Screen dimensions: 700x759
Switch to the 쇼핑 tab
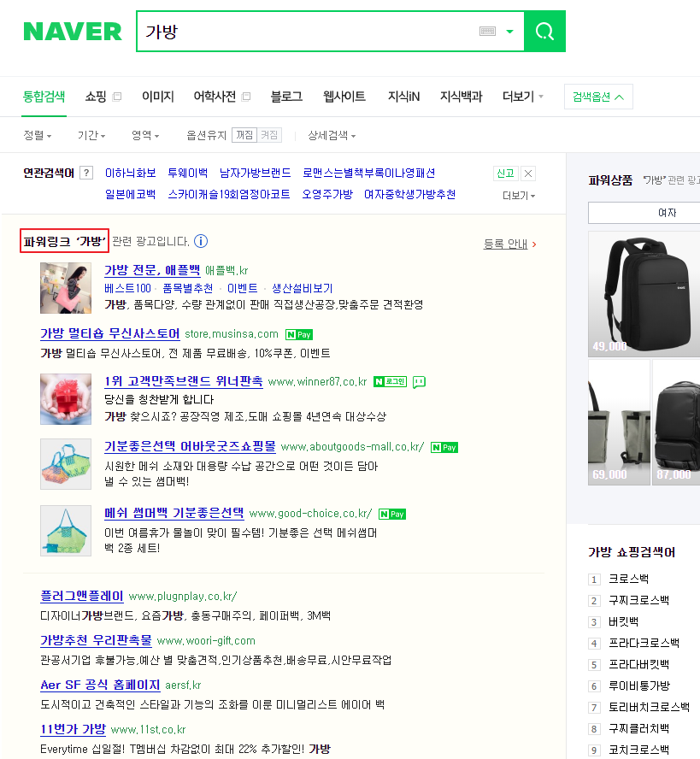[x=96, y=97]
